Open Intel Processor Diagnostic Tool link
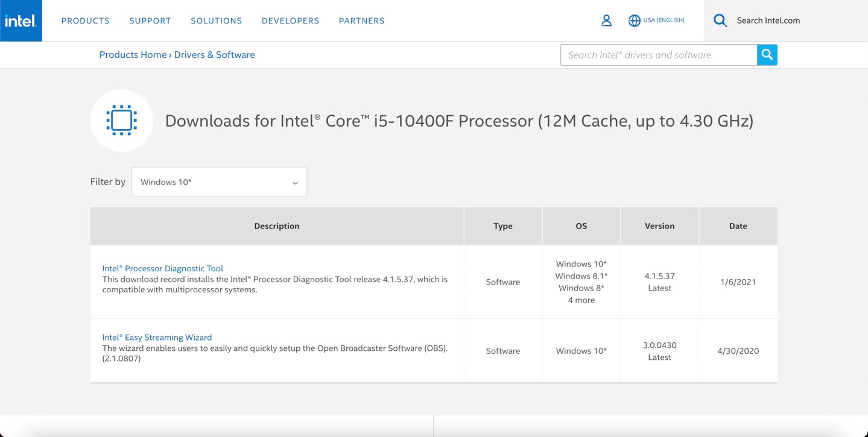The height and width of the screenshot is (437, 868). tap(162, 268)
